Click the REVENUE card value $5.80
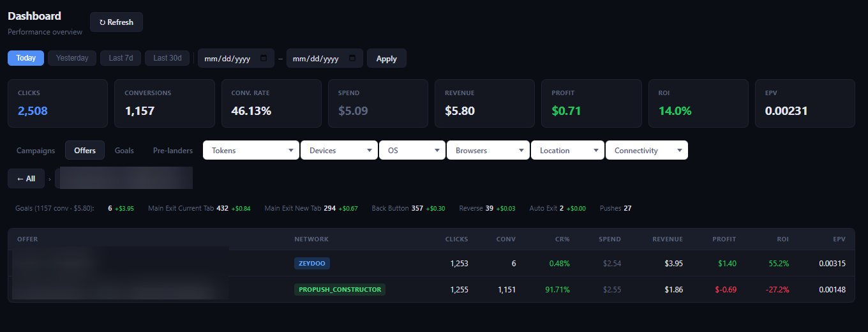The height and width of the screenshot is (332, 868). 460,111
